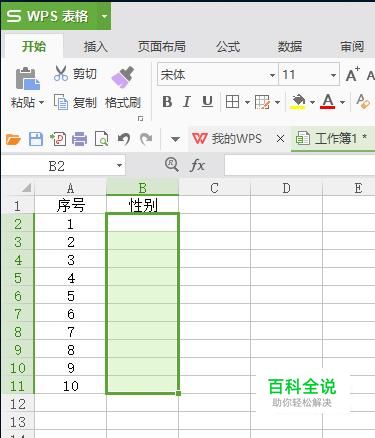Click the draw border table icon

click(262, 102)
